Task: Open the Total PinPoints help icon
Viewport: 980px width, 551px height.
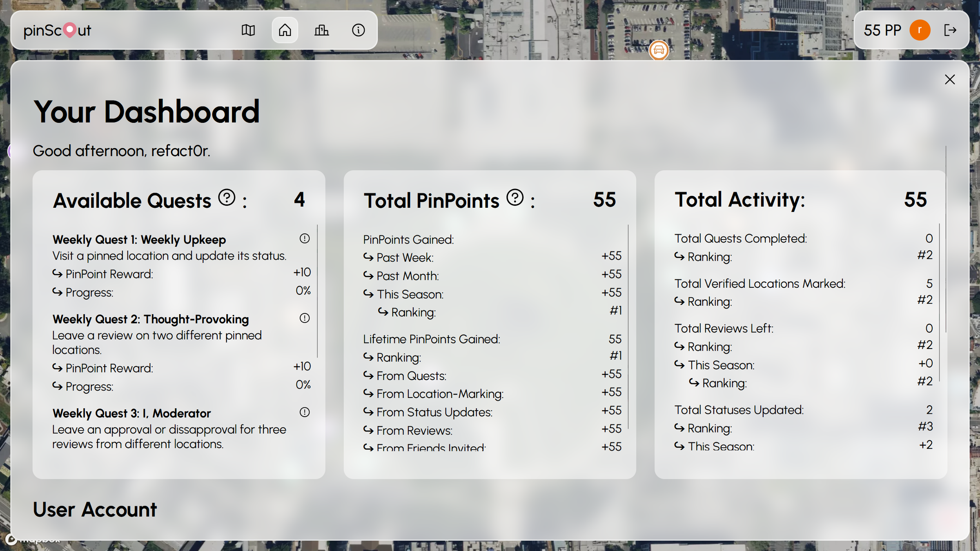Action: (x=514, y=198)
